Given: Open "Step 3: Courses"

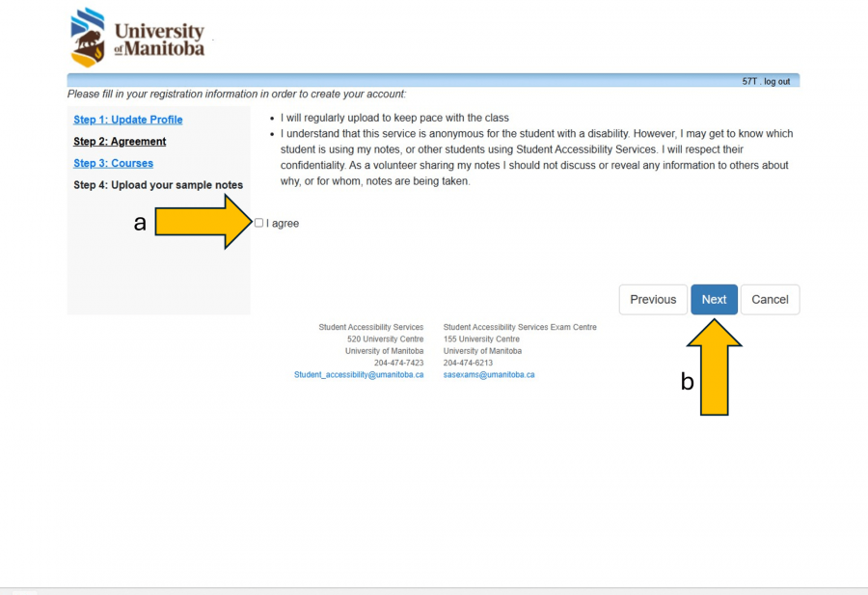Looking at the screenshot, I should pos(113,163).
